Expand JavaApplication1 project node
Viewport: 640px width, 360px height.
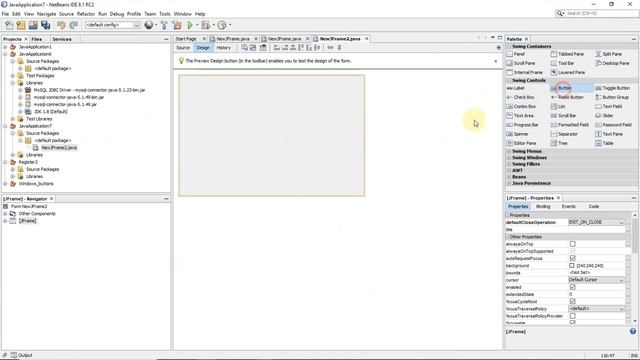pos(5,47)
